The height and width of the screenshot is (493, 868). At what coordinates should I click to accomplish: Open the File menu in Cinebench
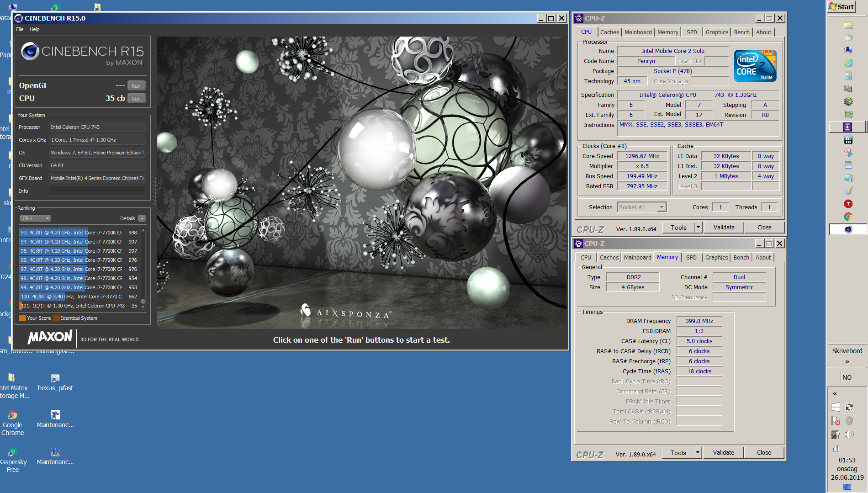tap(20, 29)
